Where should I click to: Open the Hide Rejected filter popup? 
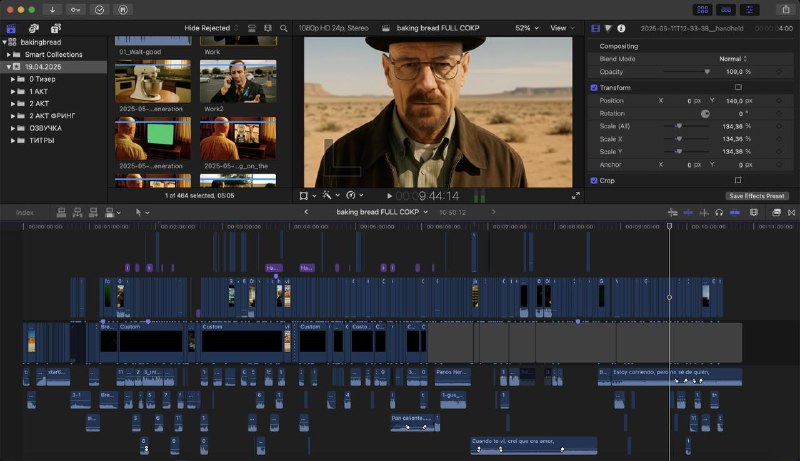click(211, 28)
